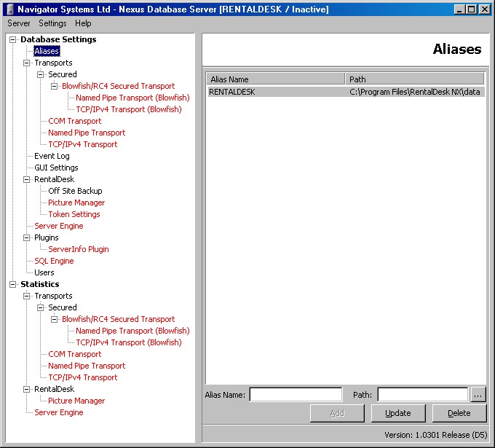Image resolution: width=495 pixels, height=448 pixels.
Task: Select Server Engine under Database Settings
Action: pos(59,227)
